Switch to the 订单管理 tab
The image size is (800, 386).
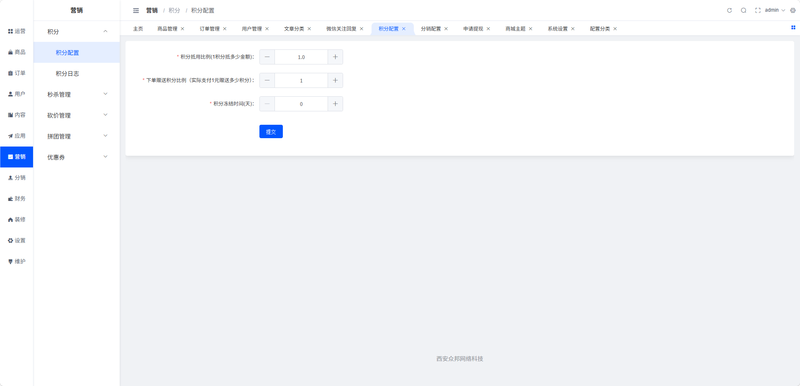[210, 29]
